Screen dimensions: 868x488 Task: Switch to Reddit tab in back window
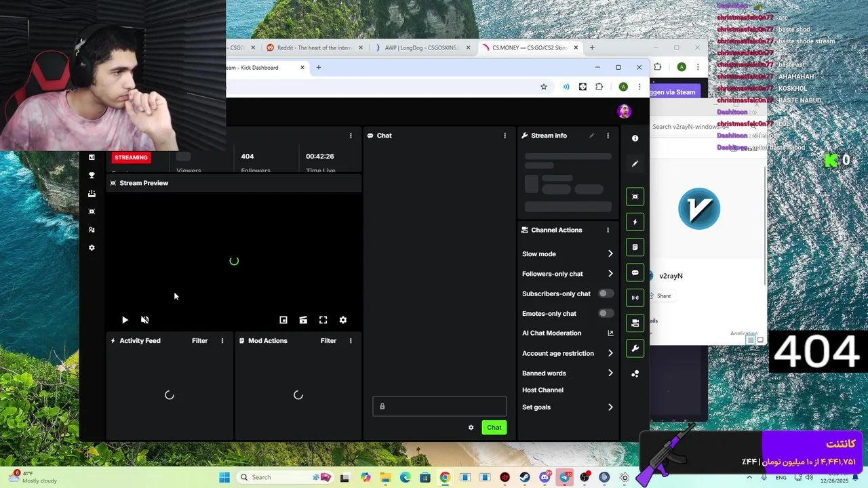314,48
